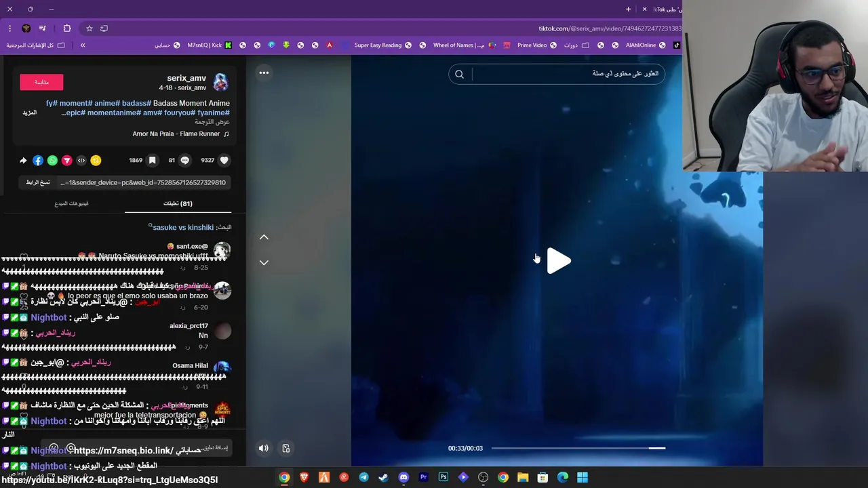
Task: Expand the description with المزيد
Action: pos(29,113)
